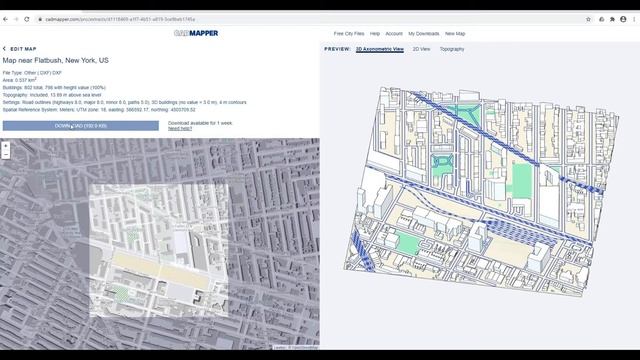Click the lock icon in the address bar

point(40,19)
